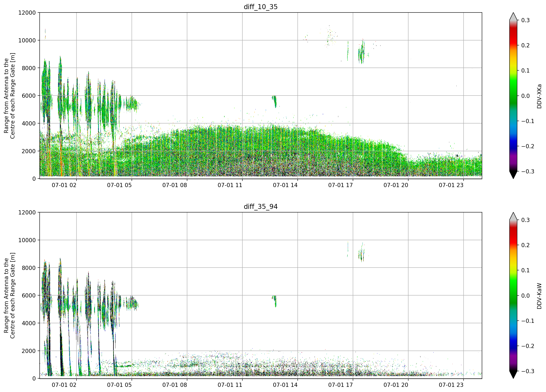The height and width of the screenshot is (392, 546).
Task: Click the −0.3 label on DDV-KaW colorbar
Action: pos(527,371)
